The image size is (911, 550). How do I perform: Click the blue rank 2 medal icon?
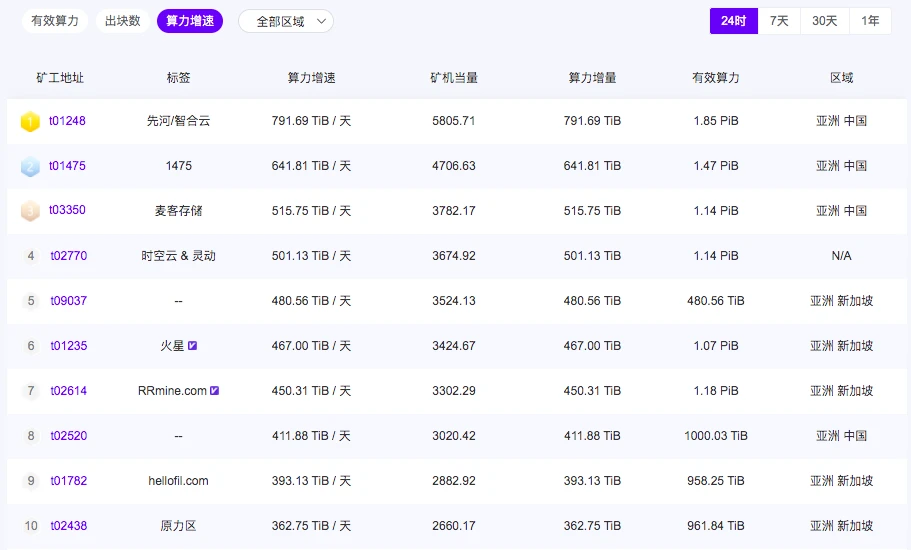click(x=30, y=166)
